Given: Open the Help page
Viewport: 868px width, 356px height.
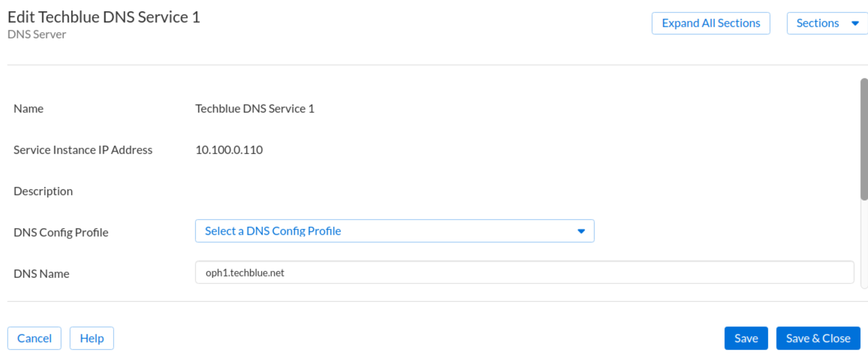Looking at the screenshot, I should [92, 338].
